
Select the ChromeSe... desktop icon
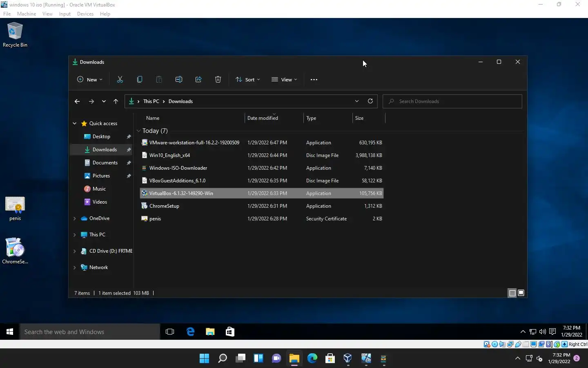[x=15, y=251]
